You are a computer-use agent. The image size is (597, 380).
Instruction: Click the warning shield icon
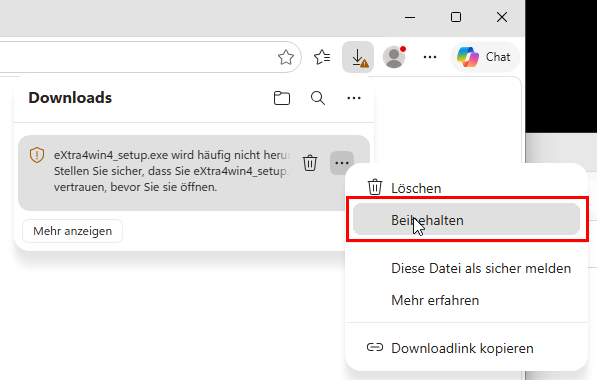coord(37,155)
